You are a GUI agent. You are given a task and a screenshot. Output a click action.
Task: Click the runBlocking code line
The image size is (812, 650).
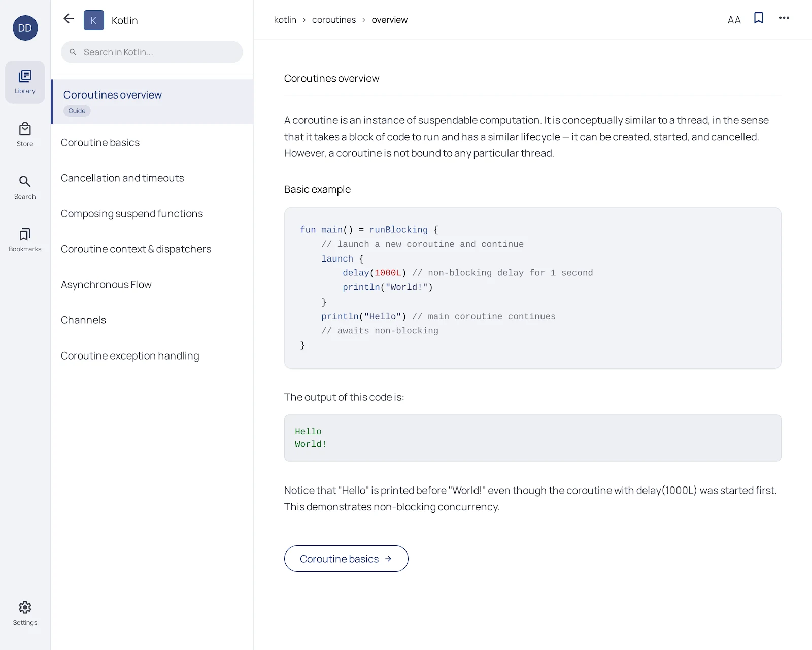pyautogui.click(x=369, y=230)
